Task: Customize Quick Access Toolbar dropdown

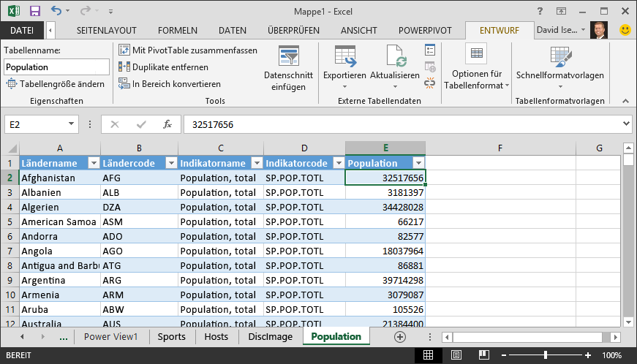Action: (110, 12)
